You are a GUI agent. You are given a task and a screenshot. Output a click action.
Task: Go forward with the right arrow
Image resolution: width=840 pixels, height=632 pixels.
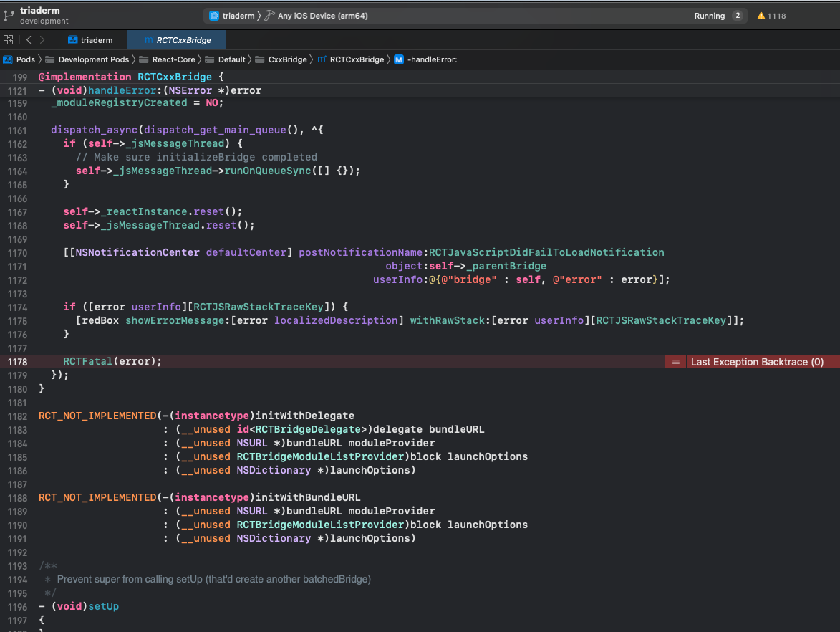tap(42, 40)
